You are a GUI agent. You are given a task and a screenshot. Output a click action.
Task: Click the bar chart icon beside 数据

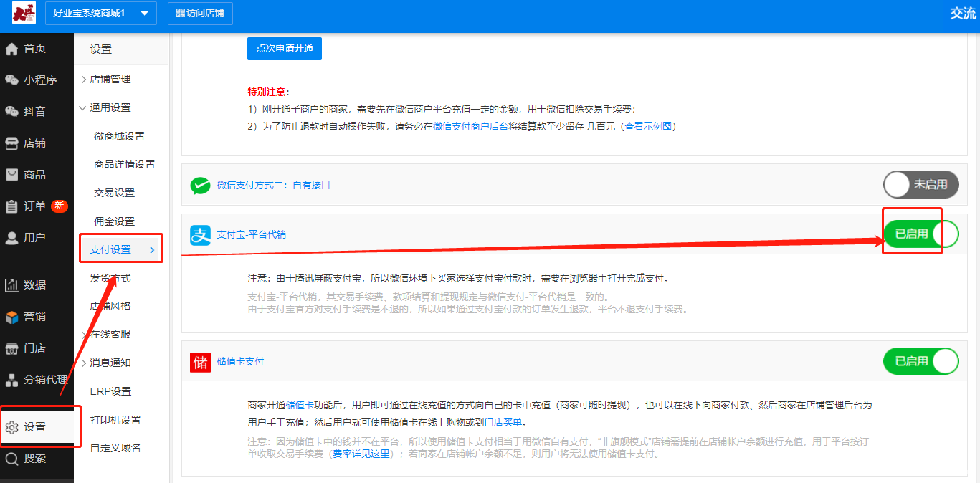coord(11,285)
